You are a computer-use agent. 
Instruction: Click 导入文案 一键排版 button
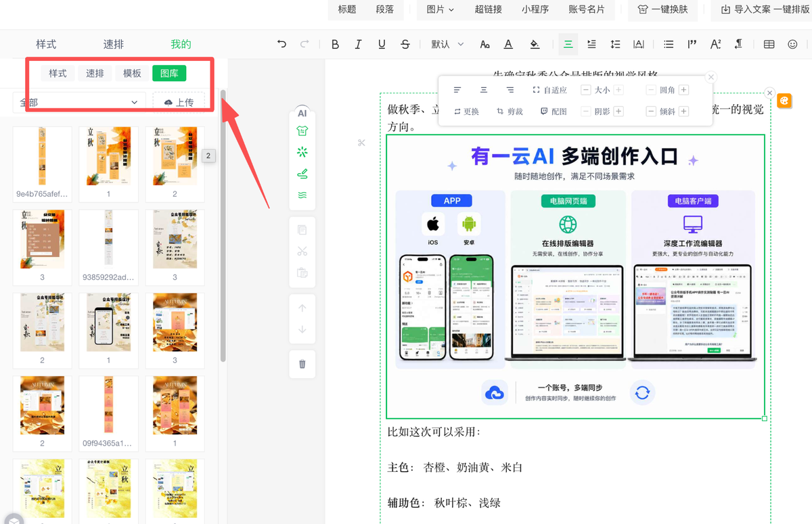765,9
